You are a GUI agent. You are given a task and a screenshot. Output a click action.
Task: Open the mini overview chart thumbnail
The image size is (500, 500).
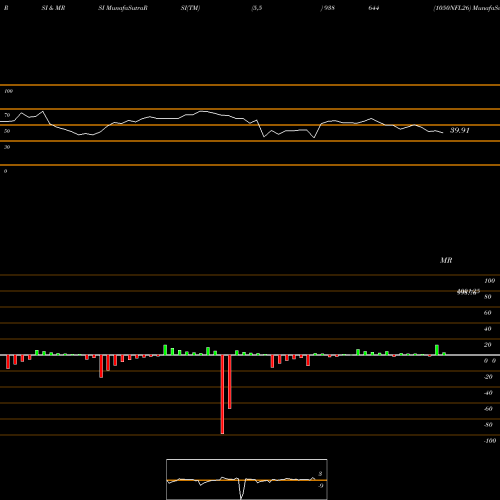pyautogui.click(x=247, y=479)
